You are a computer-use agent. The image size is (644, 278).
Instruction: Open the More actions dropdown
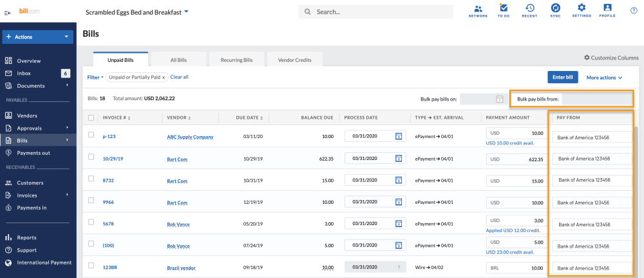pyautogui.click(x=604, y=77)
